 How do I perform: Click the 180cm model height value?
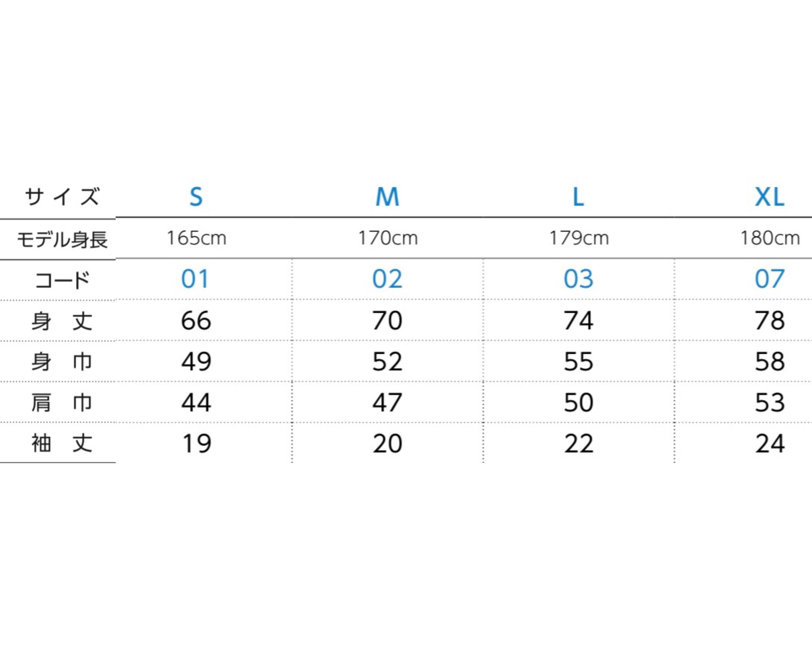[770, 238]
